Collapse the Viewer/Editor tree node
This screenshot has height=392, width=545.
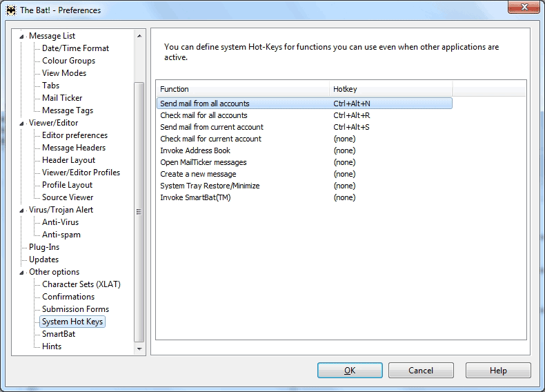[21, 124]
